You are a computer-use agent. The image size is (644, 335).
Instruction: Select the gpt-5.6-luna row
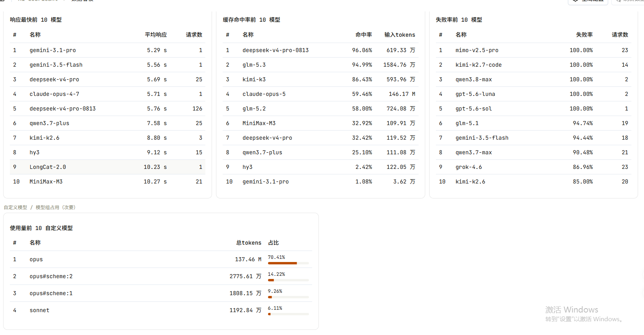pyautogui.click(x=534, y=94)
